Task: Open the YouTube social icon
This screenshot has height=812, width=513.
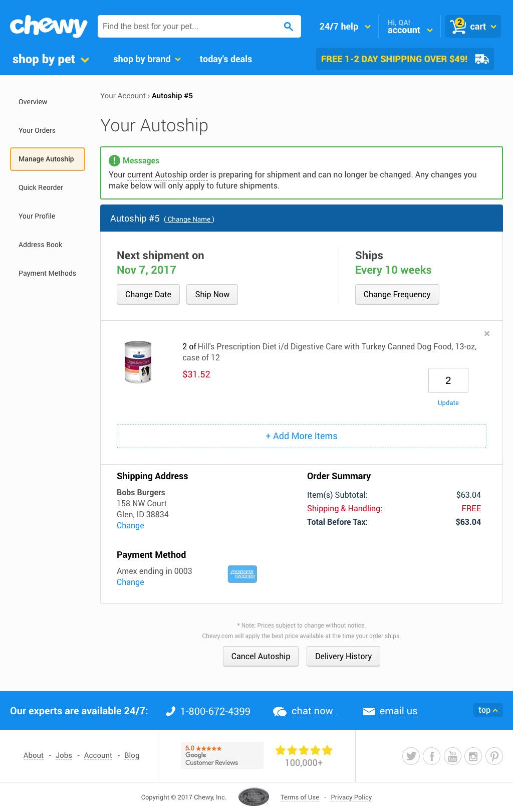Action: tap(452, 756)
